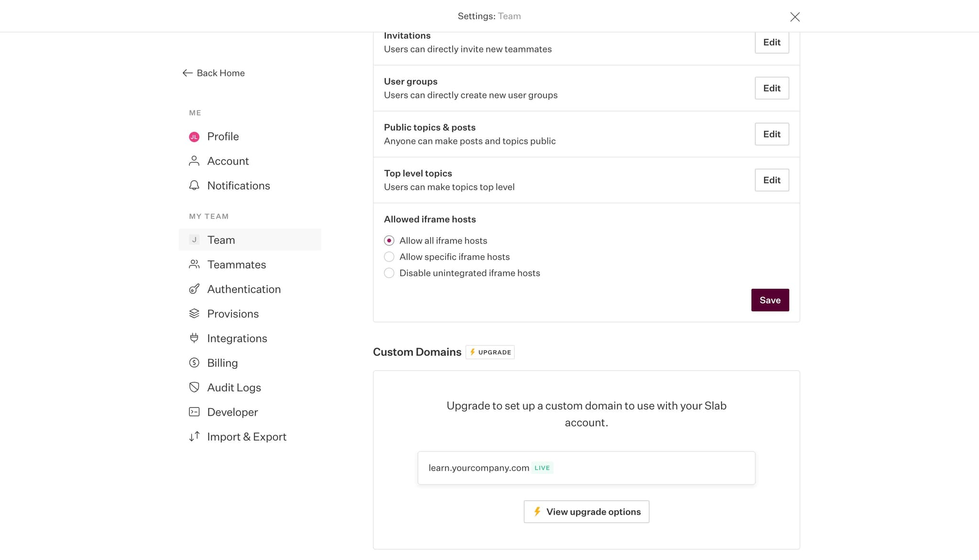
Task: Click the Import & Export arrows icon
Action: point(194,436)
